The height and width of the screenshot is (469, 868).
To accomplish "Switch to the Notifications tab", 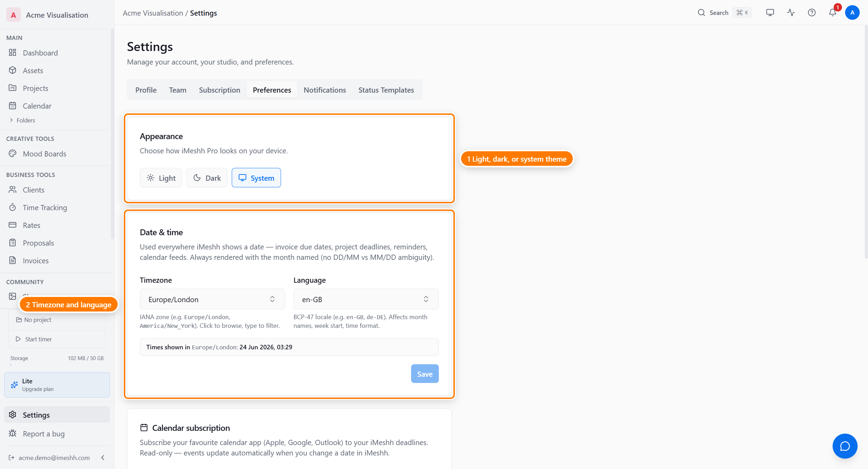I will coord(325,90).
